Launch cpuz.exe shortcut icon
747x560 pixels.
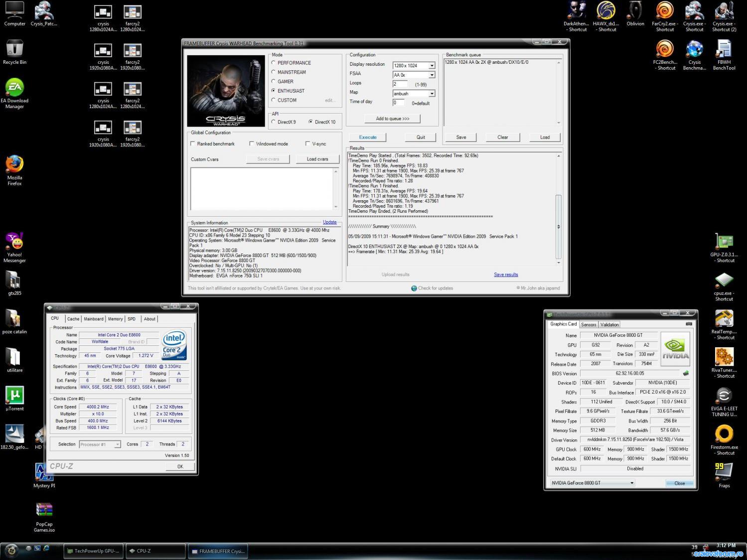tap(724, 286)
